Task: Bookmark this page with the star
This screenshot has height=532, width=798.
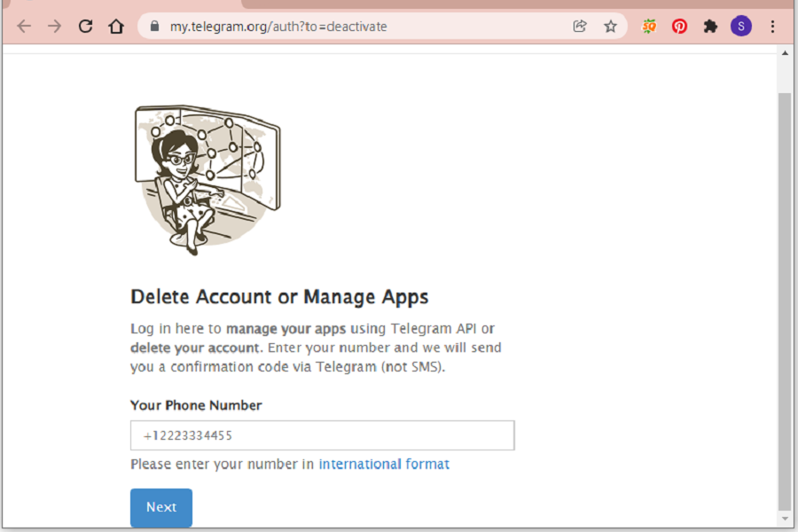Action: pyautogui.click(x=610, y=27)
